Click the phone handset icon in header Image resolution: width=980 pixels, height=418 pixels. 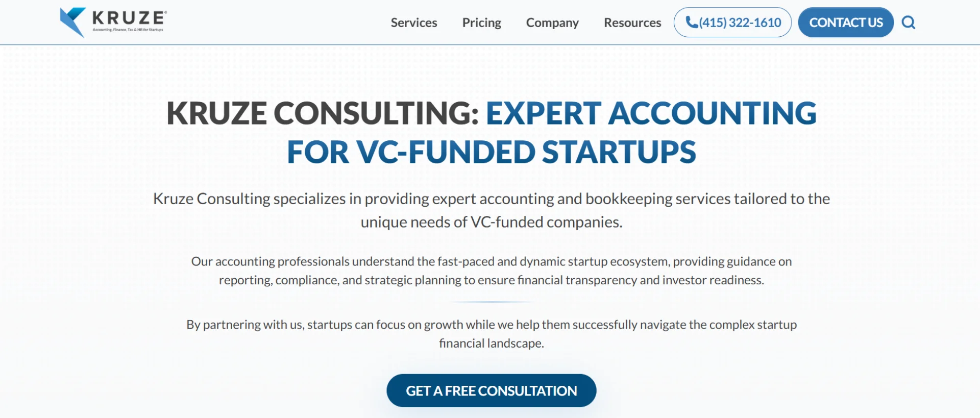(x=692, y=22)
